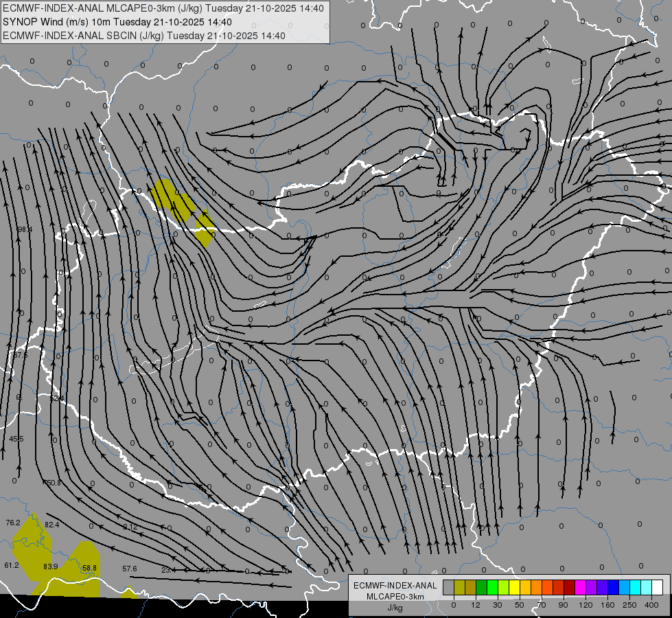This screenshot has height=618, width=672.
Task: Click the 98.4 value on the map
Action: [25, 229]
